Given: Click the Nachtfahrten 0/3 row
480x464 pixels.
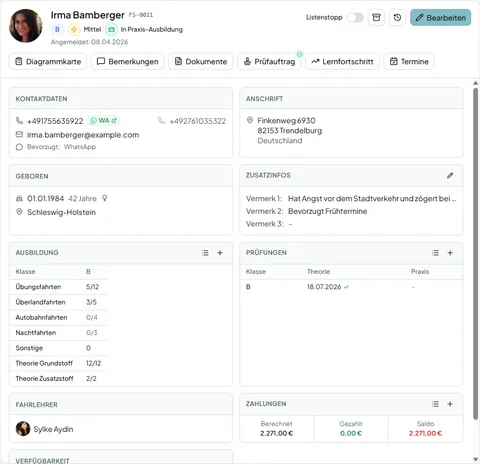Looking at the screenshot, I should (58, 333).
